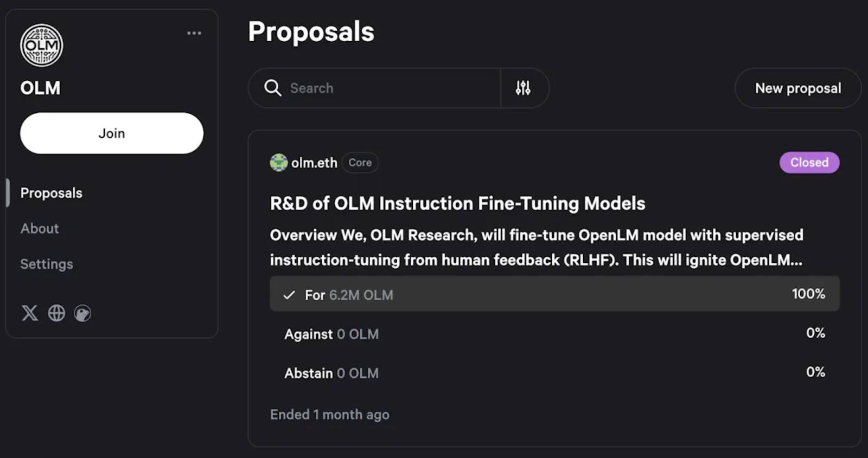Join the OLM space
The width and height of the screenshot is (868, 458).
pos(112,133)
